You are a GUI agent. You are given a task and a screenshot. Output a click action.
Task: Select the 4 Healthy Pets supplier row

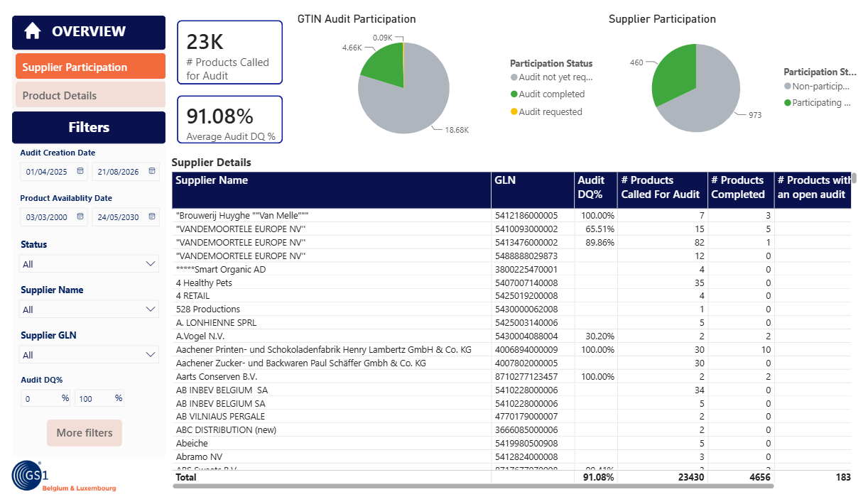[511, 283]
